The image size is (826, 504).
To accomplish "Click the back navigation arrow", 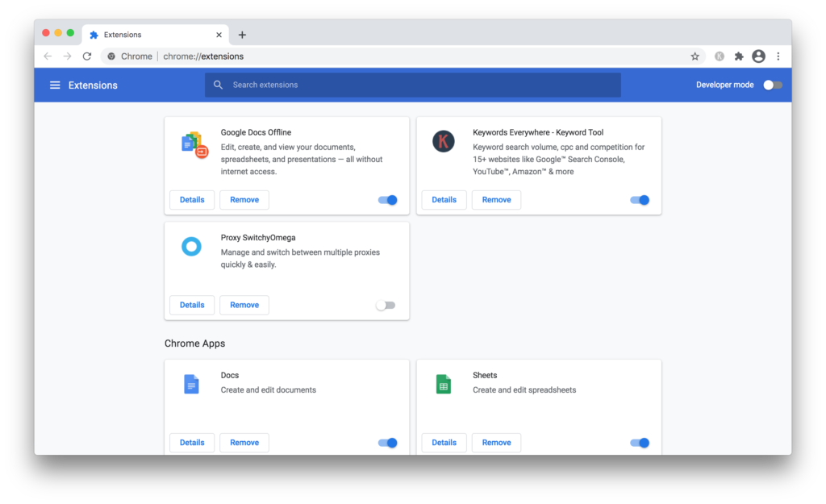I will 48,56.
